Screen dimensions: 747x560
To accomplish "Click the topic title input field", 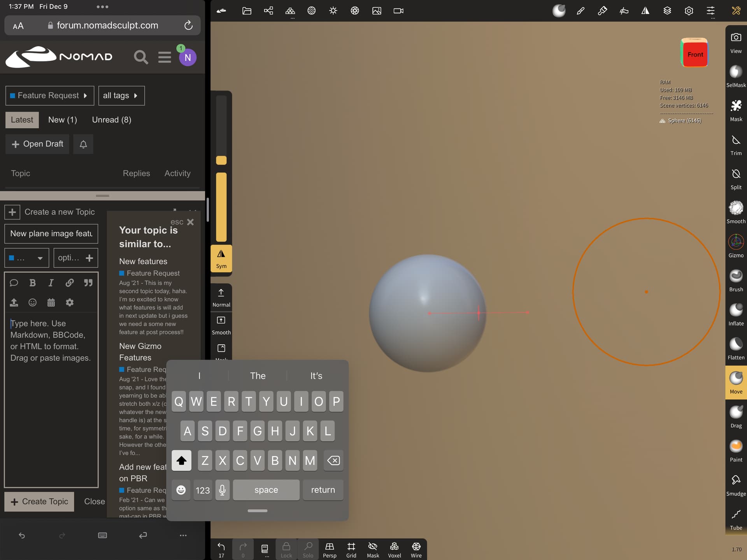I will (51, 233).
